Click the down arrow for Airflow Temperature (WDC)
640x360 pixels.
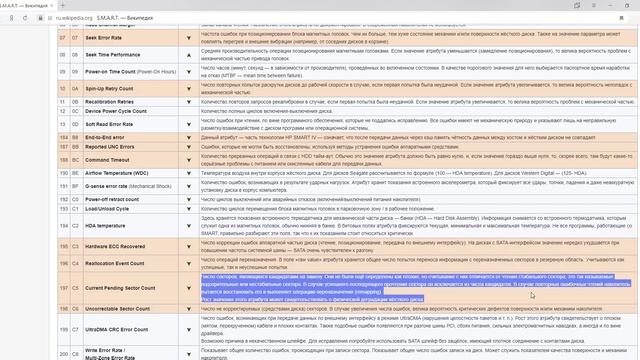point(189,173)
